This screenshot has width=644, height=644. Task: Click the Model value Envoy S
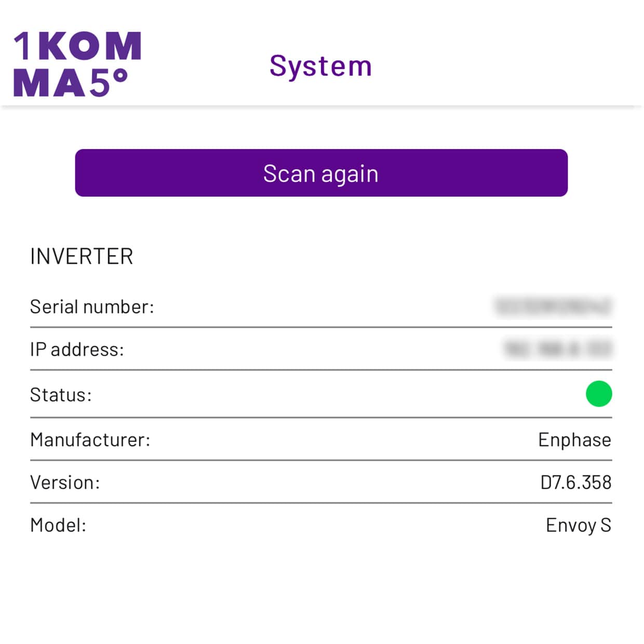(578, 525)
